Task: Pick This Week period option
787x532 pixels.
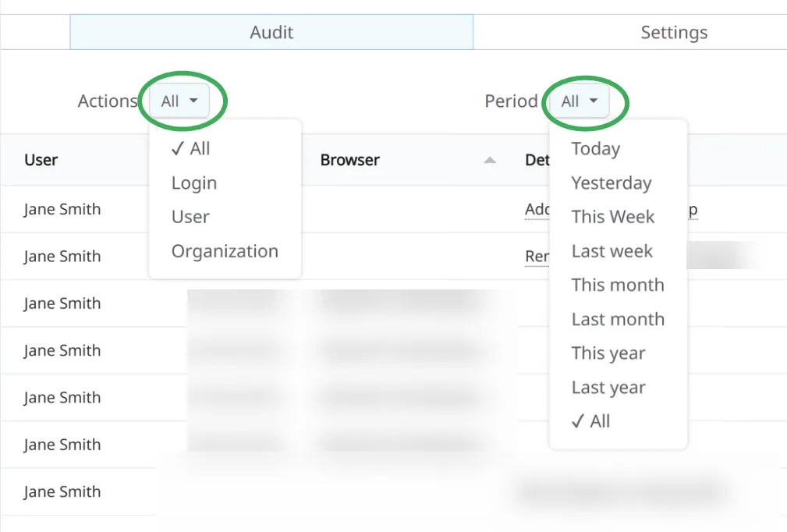Action: point(612,217)
